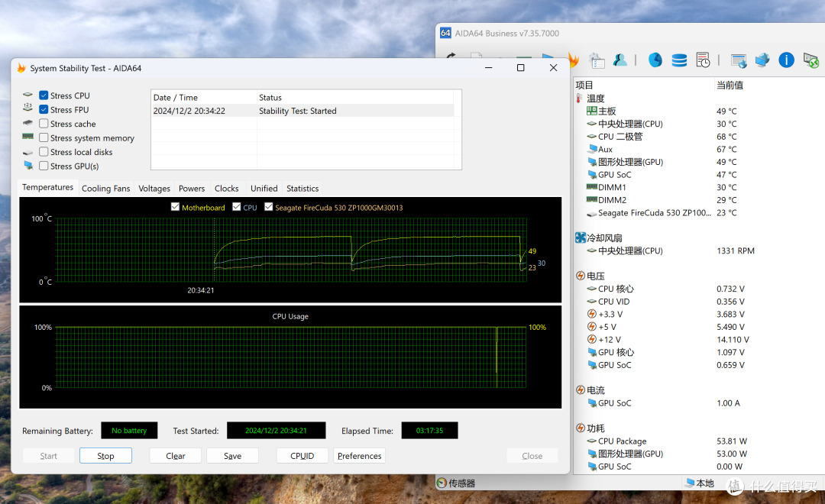Image resolution: width=825 pixels, height=504 pixels.
Task: Click the Status column header in log
Action: [355, 97]
